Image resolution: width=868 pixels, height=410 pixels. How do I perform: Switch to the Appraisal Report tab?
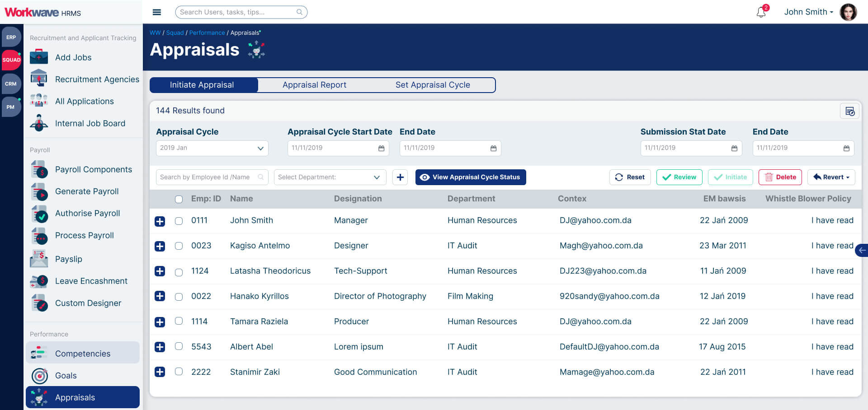tap(314, 85)
